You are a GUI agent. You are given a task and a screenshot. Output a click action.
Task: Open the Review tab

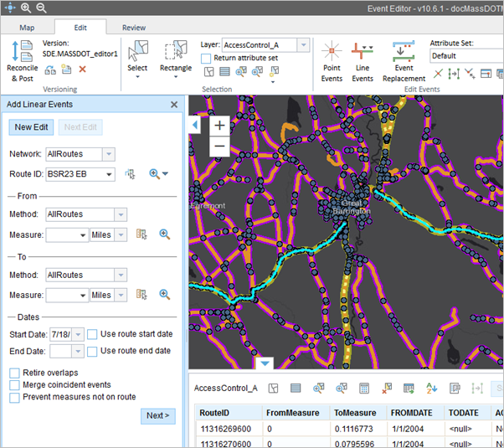(134, 28)
